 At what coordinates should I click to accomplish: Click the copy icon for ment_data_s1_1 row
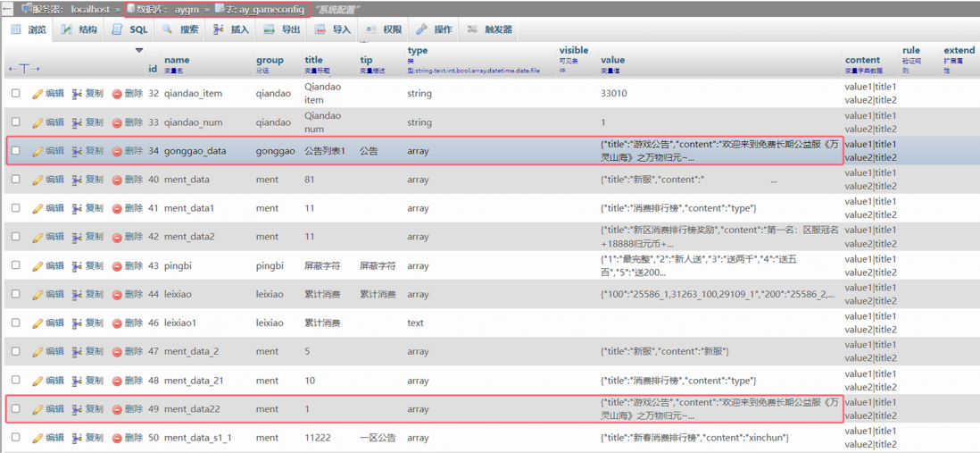point(78,438)
